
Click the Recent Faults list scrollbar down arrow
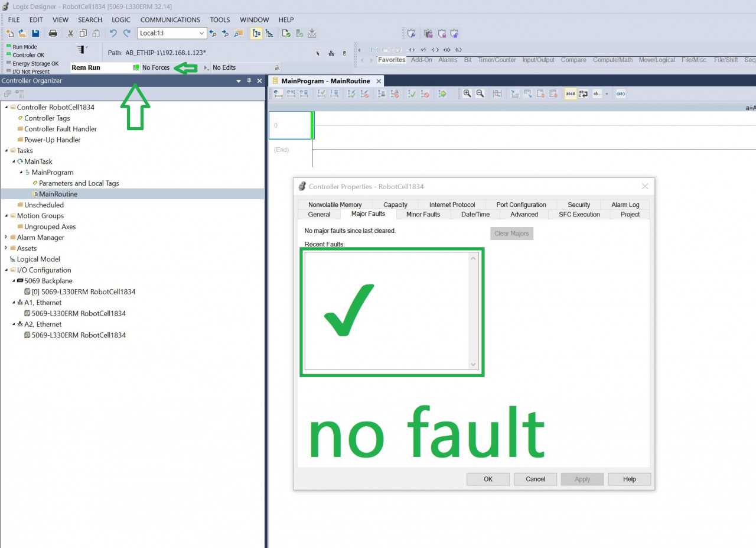coord(473,365)
